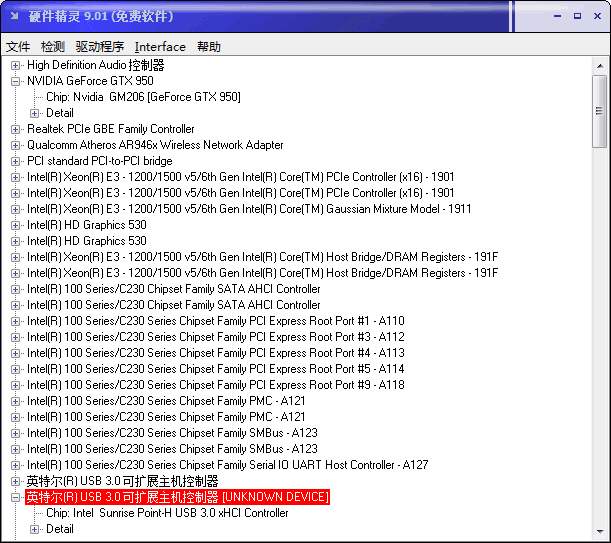Screen dimensions: 611x543
Task: Expand Serial IO UART Host Controller node
Action: click(15, 465)
